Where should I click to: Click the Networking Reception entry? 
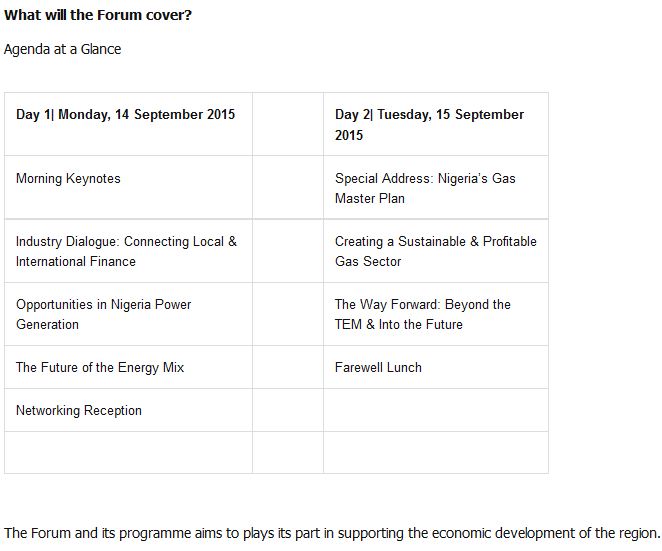[x=79, y=411]
